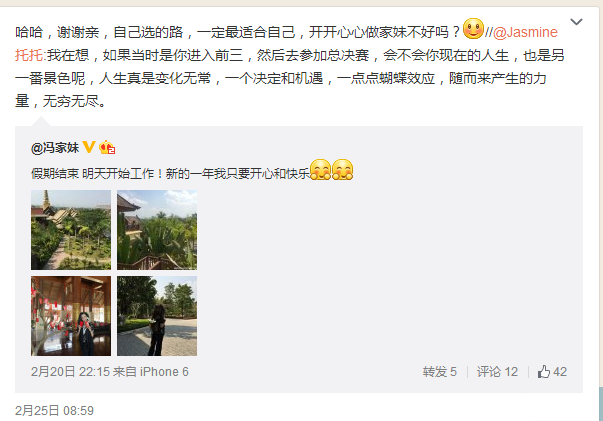Open the temple rooftop garden thumbnail
603x421 pixels.
click(x=71, y=230)
